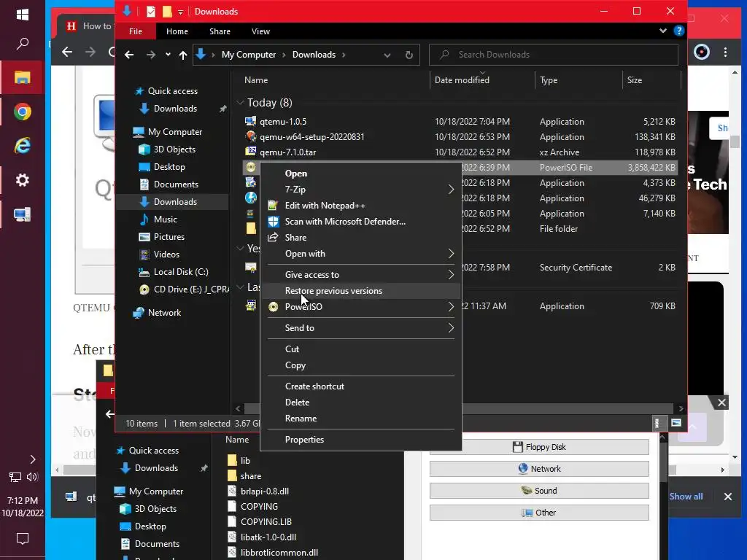The width and height of the screenshot is (747, 560).
Task: Click the PowerISO disc icon in menu
Action: point(273,307)
